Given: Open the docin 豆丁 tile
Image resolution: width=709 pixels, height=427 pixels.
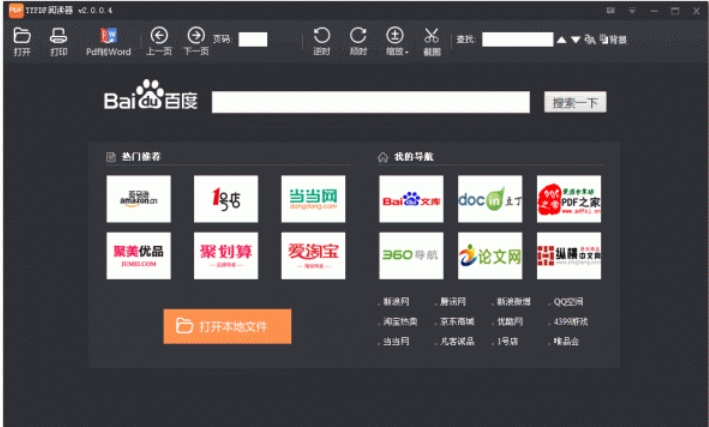Looking at the screenshot, I should click(490, 199).
